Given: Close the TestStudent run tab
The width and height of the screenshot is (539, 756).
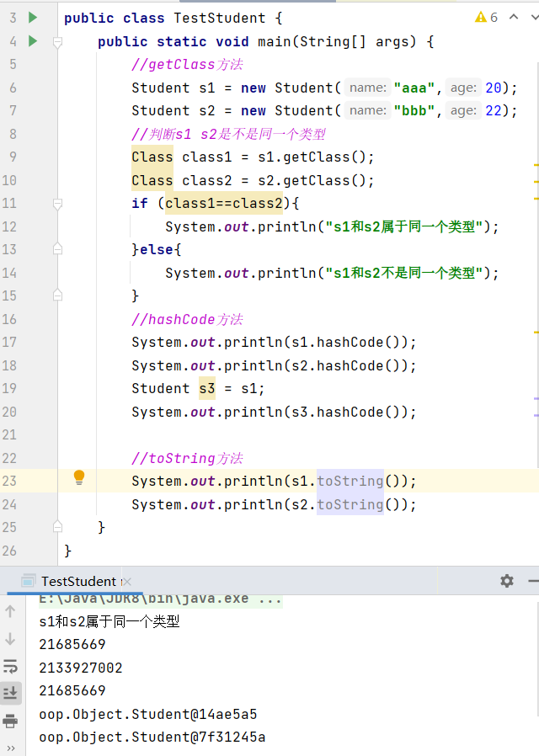Looking at the screenshot, I should click(x=127, y=582).
